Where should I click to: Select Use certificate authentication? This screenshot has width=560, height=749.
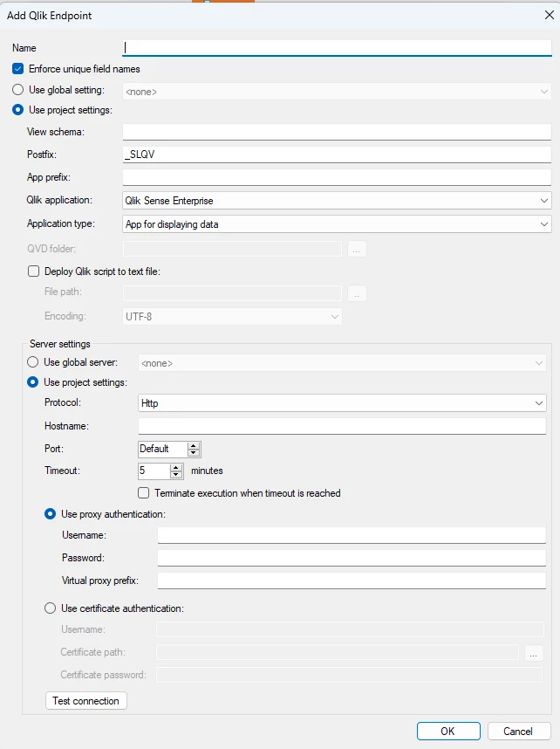(x=51, y=608)
